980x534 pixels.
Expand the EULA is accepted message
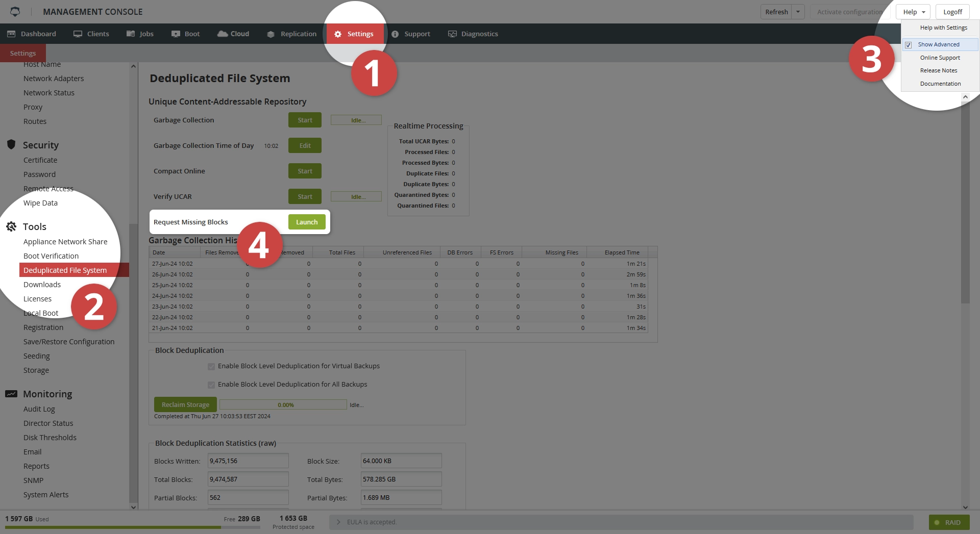coord(338,522)
